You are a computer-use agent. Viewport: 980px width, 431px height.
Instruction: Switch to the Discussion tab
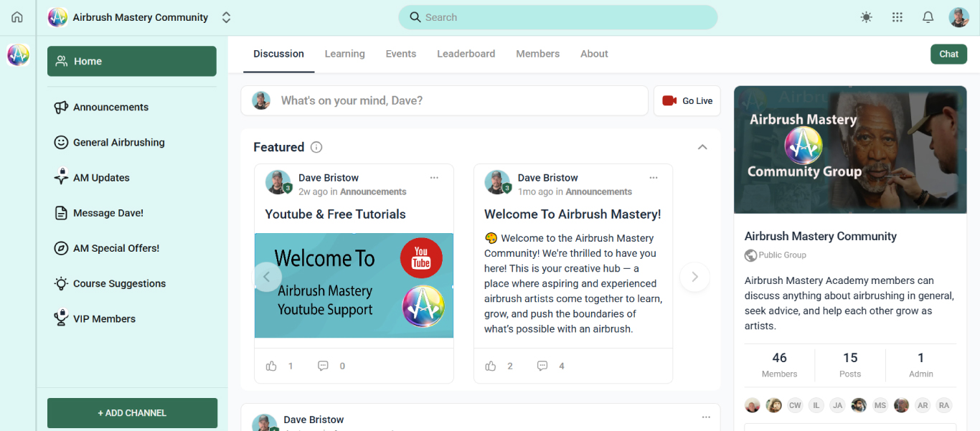coord(278,54)
